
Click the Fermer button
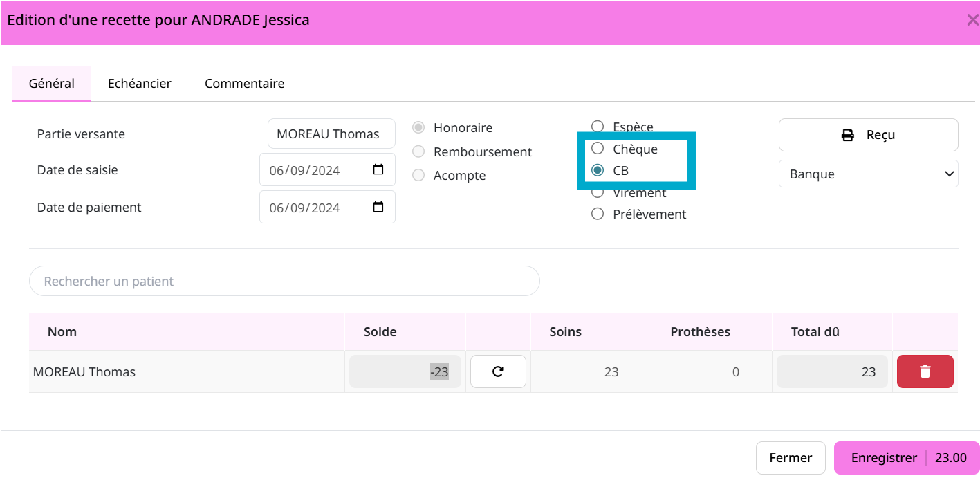(x=790, y=458)
